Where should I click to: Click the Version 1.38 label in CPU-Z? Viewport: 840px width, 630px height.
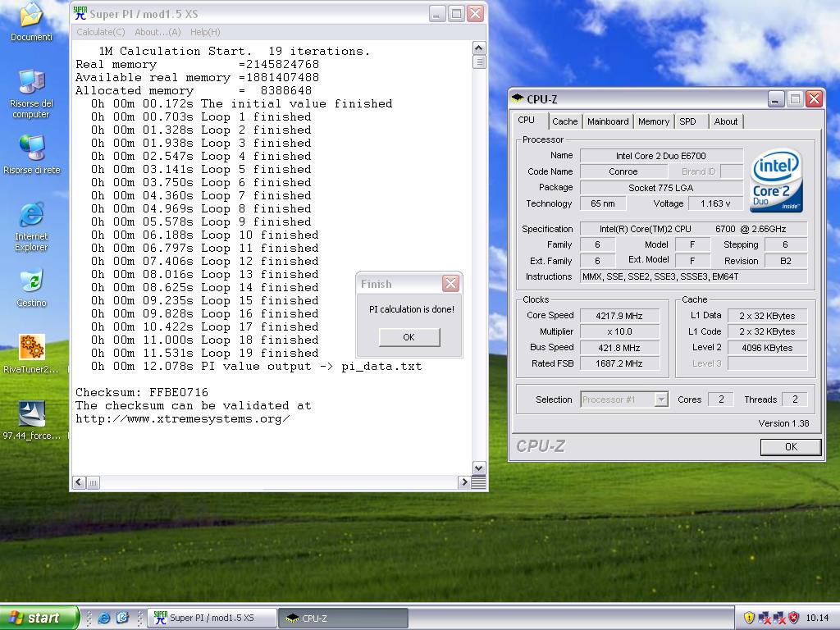click(783, 423)
